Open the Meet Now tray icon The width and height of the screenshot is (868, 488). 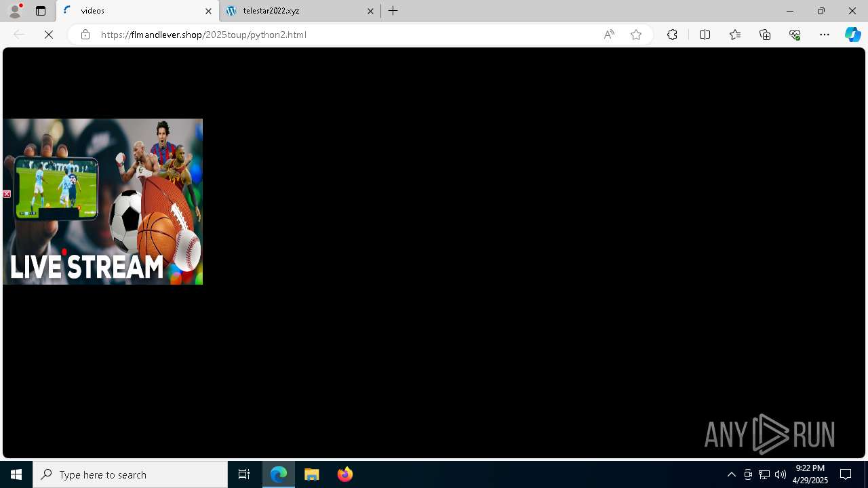coord(748,474)
